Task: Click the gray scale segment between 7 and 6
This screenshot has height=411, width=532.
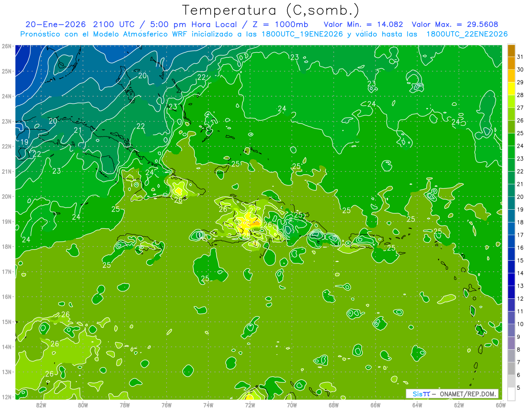Action: (x=511, y=369)
